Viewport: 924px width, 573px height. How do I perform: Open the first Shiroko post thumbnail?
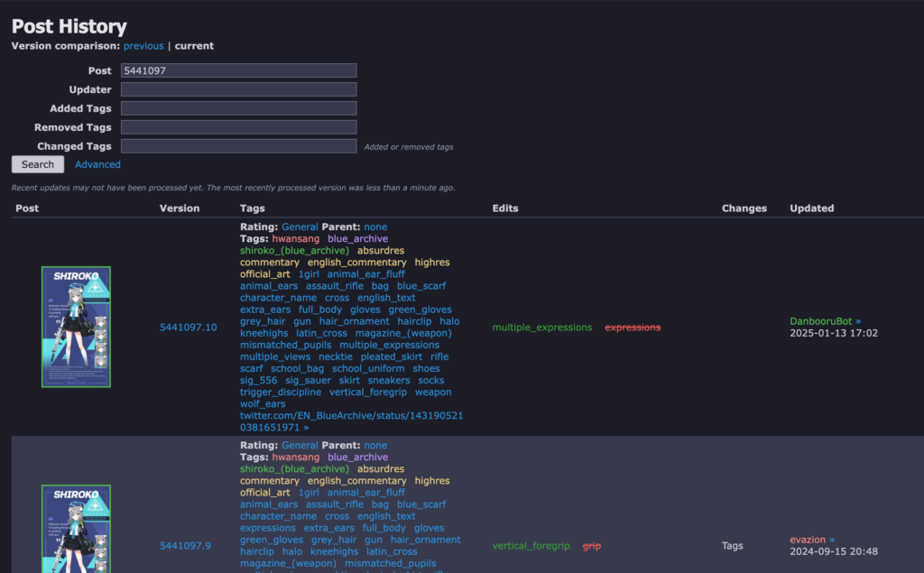coord(76,327)
